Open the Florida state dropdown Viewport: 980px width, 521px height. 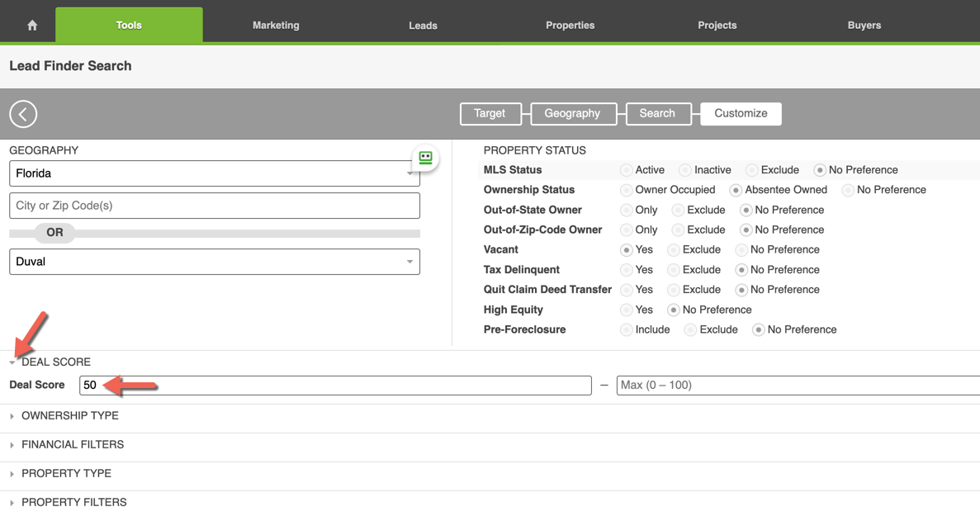click(215, 173)
